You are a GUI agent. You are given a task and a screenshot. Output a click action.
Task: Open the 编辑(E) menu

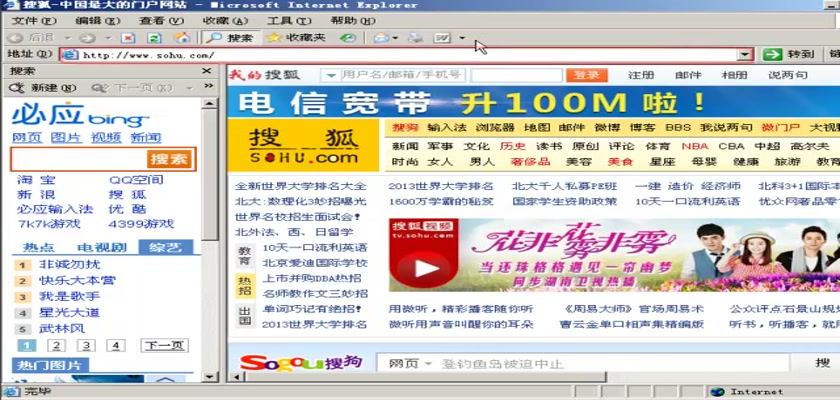[x=98, y=21]
